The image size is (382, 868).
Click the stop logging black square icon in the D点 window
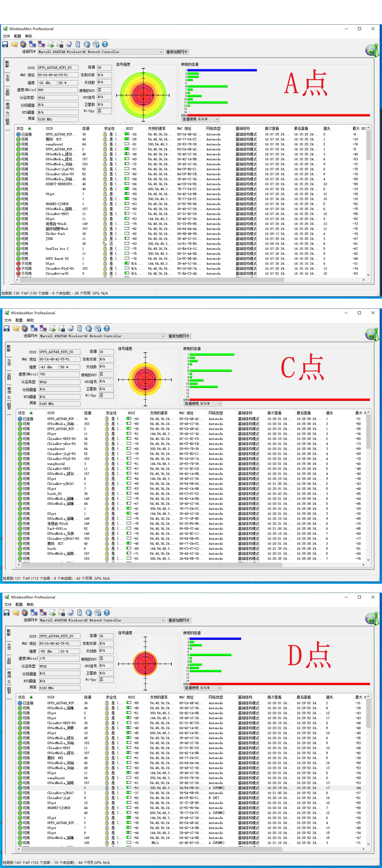click(61, 613)
